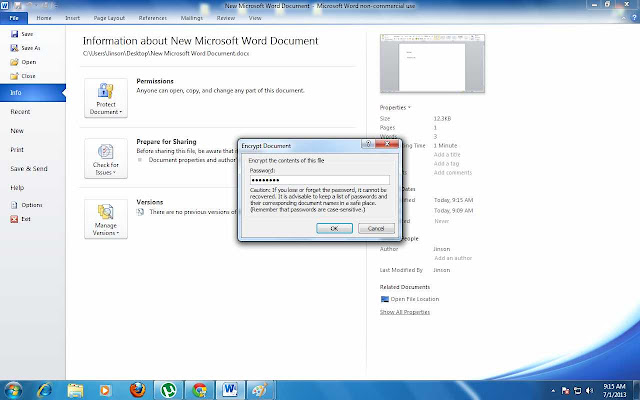Image resolution: width=640 pixels, height=400 pixels.
Task: Click Add comments property field
Action: tap(453, 173)
